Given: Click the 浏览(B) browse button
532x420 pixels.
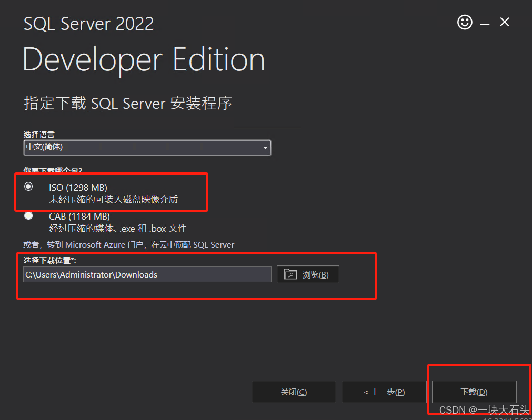Looking at the screenshot, I should tap(308, 274).
